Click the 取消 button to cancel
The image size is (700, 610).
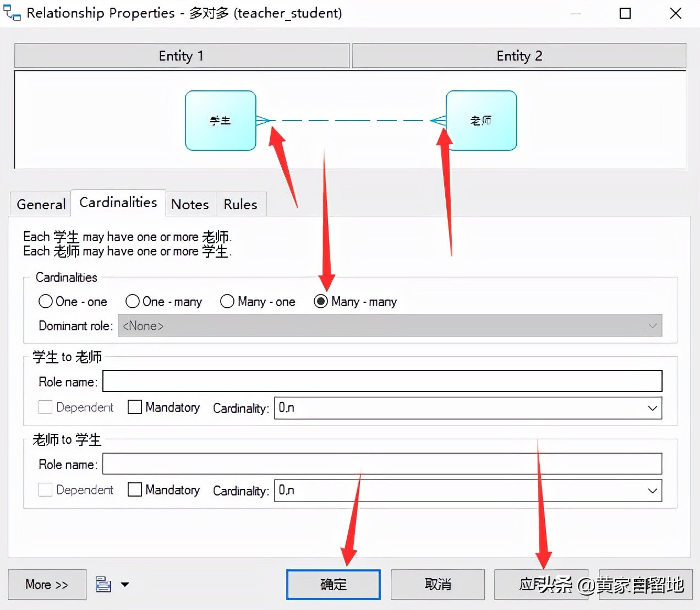tap(437, 585)
